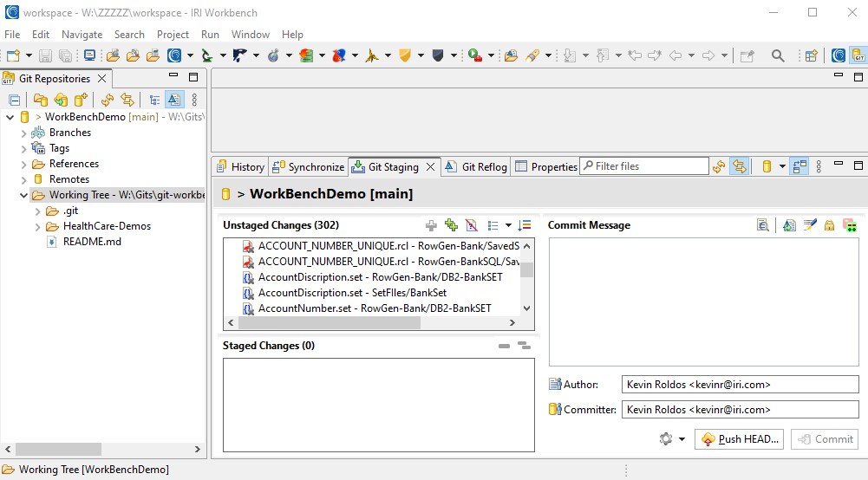
Task: Toggle Link with Selection in Git Repositories
Action: tap(127, 101)
